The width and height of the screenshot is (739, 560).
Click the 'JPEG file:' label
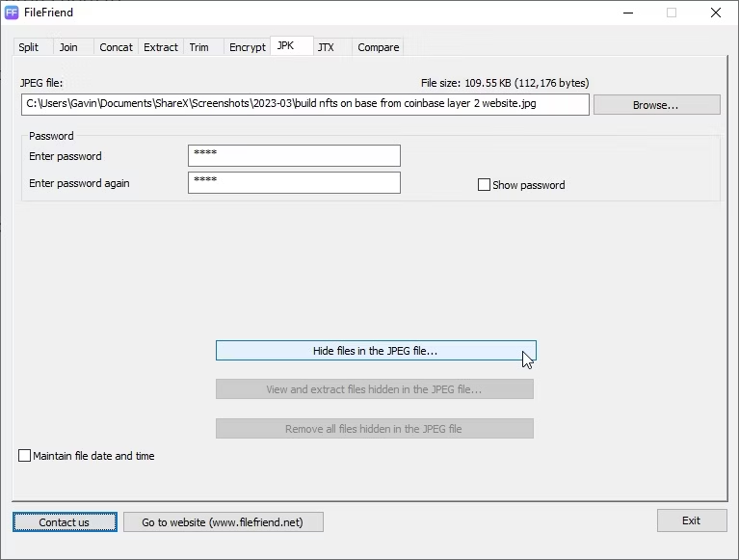(41, 83)
